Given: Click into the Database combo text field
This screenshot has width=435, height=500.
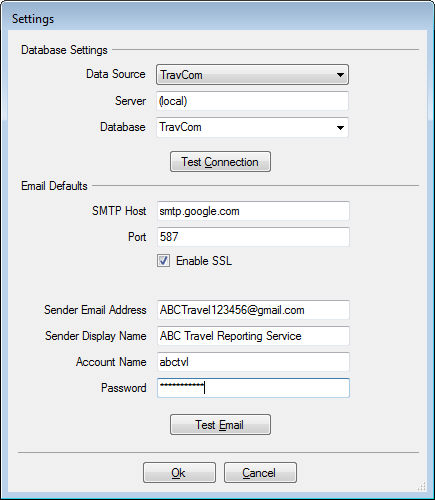Looking at the screenshot, I should click(x=245, y=127).
